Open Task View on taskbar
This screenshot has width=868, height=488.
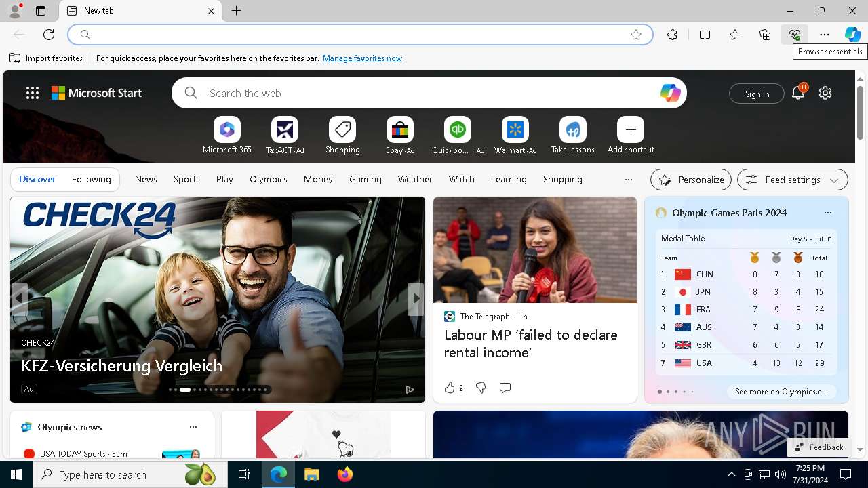[244, 474]
